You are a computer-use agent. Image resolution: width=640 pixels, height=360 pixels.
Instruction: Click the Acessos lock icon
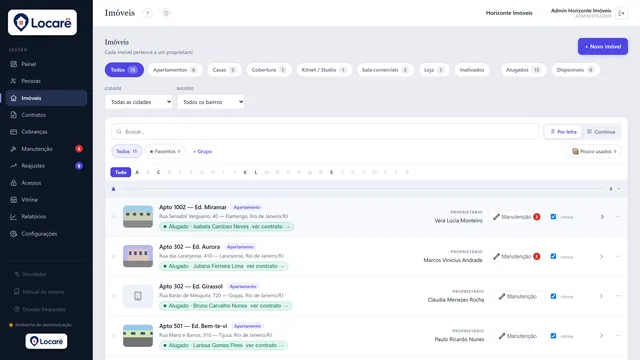[x=13, y=183]
